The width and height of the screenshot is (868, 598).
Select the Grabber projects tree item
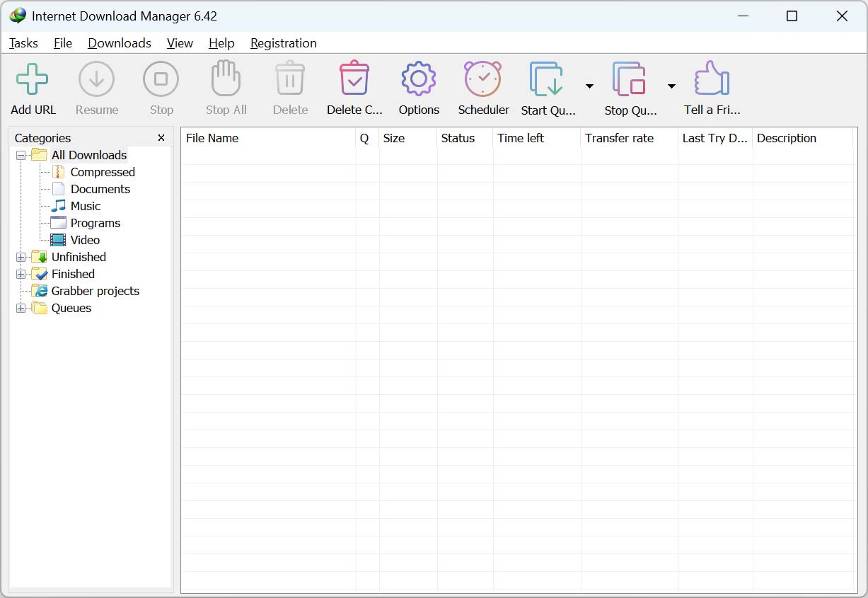pyautogui.click(x=95, y=291)
